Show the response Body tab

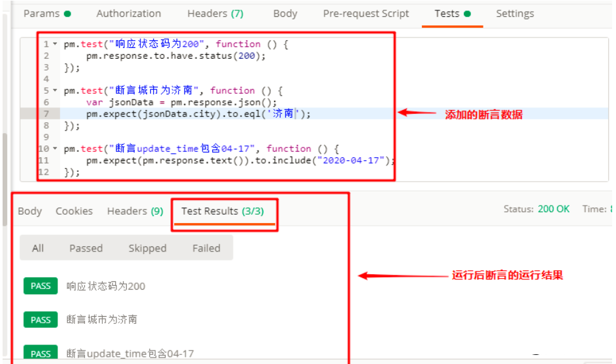[30, 211]
